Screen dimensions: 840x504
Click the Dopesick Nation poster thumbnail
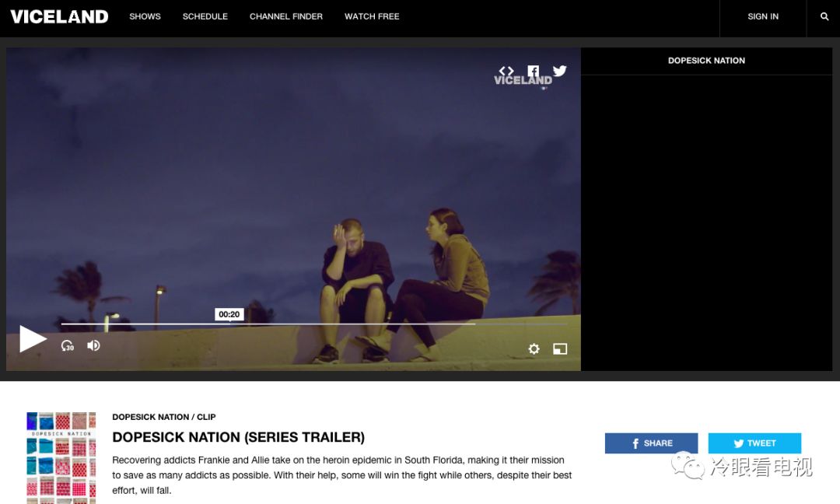[61, 457]
